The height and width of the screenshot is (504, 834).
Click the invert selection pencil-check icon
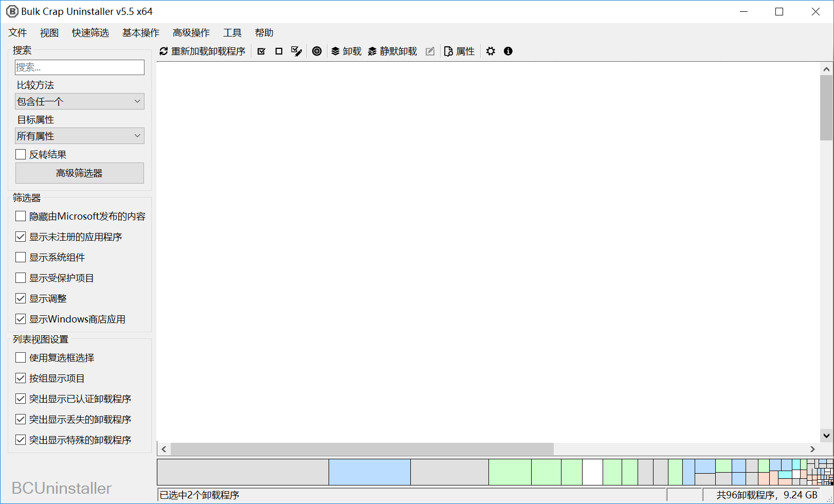point(296,51)
